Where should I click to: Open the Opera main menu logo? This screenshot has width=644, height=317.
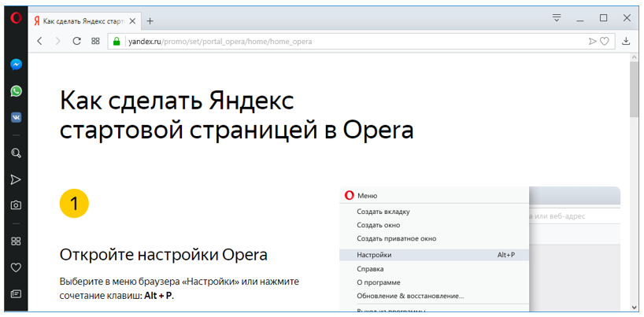pyautogui.click(x=16, y=18)
